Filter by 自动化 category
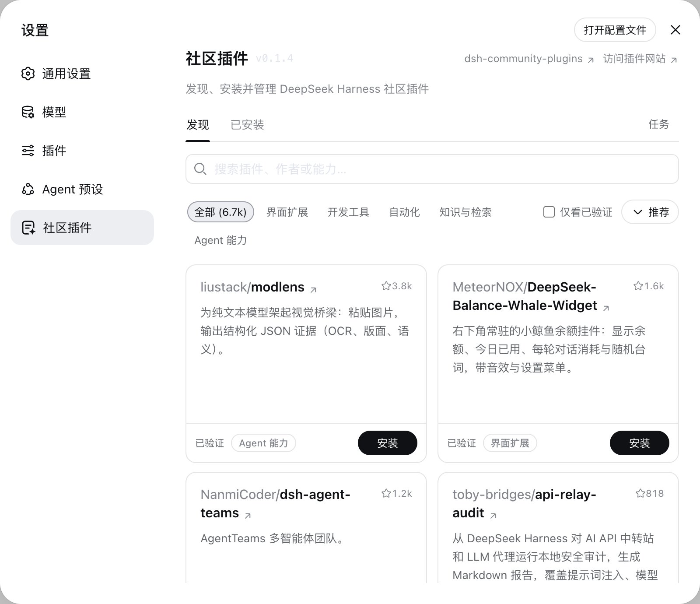 click(x=404, y=212)
